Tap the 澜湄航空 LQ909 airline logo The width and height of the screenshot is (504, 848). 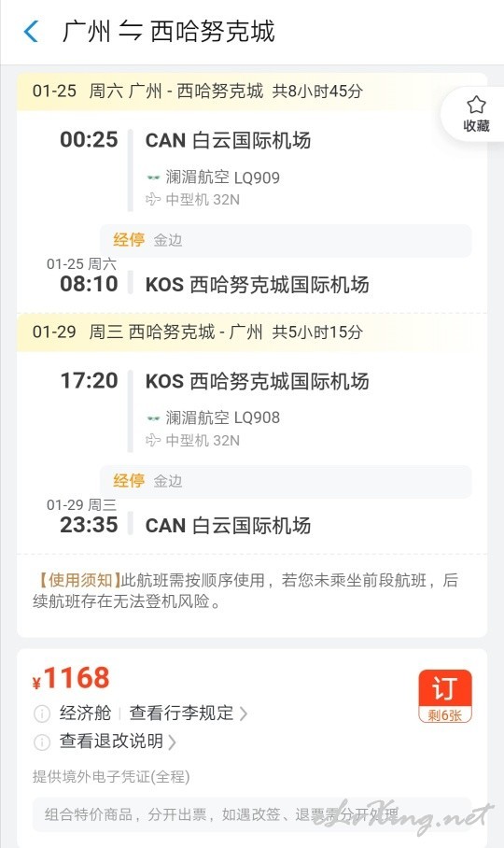click(x=153, y=177)
